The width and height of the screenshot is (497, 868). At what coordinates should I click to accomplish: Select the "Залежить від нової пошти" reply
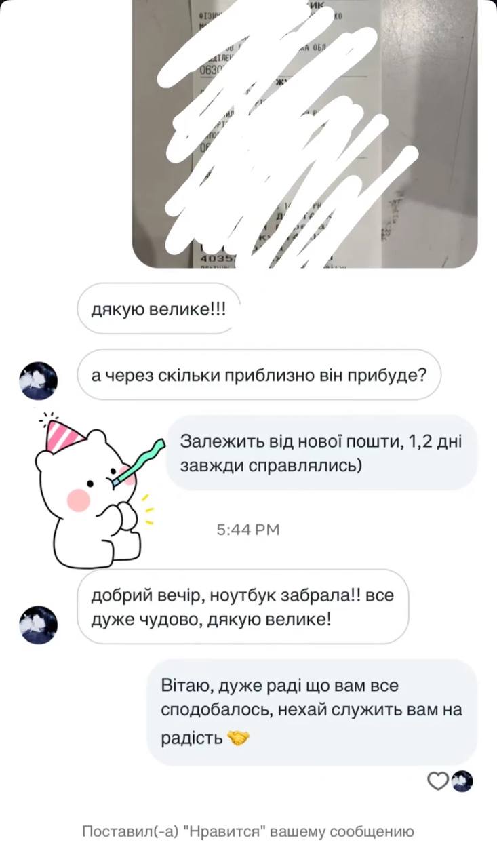[322, 452]
